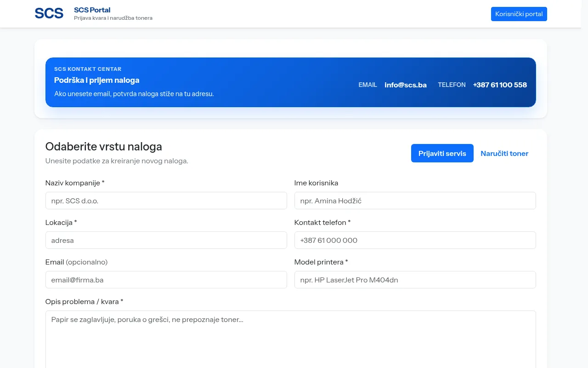
Task: Click the +387 61 100 558 phone number
Action: (x=500, y=85)
